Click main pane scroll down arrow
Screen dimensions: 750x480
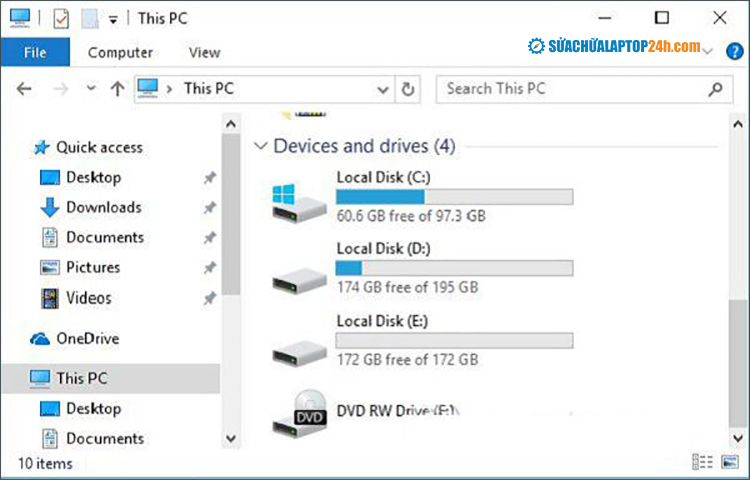tap(738, 437)
